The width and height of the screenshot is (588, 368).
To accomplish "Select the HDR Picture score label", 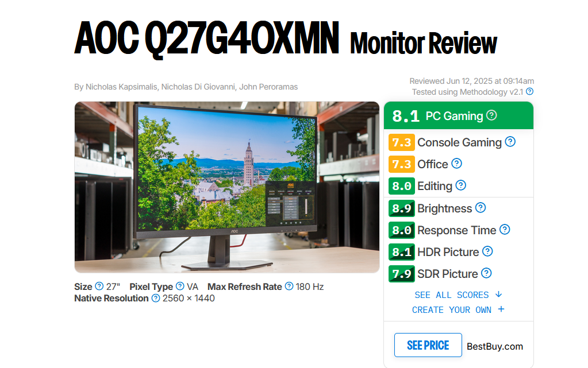I will [448, 252].
